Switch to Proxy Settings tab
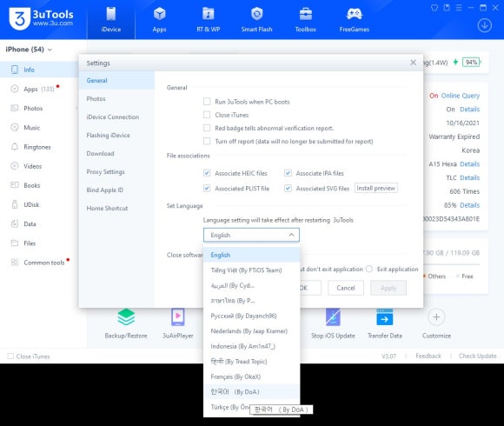Image resolution: width=504 pixels, height=426 pixels. point(116,171)
